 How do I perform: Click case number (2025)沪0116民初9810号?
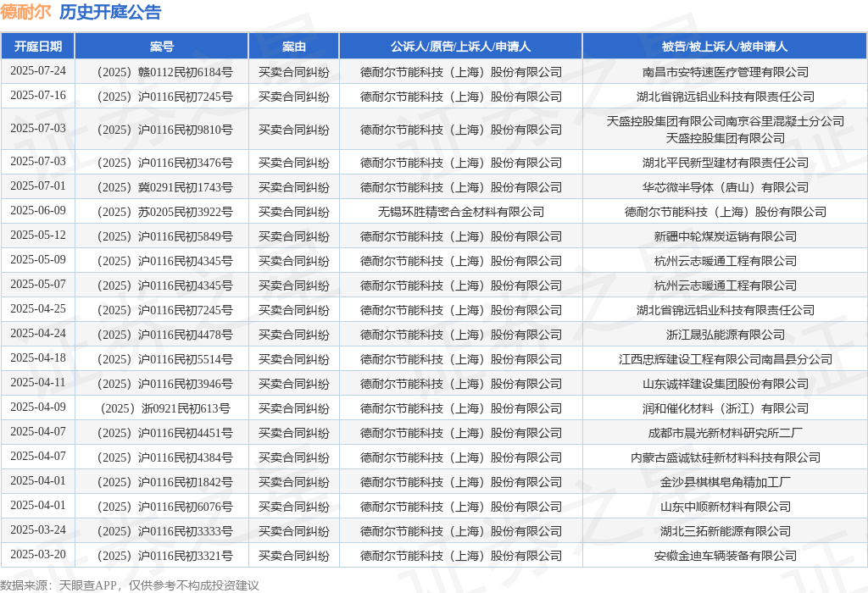[164, 130]
